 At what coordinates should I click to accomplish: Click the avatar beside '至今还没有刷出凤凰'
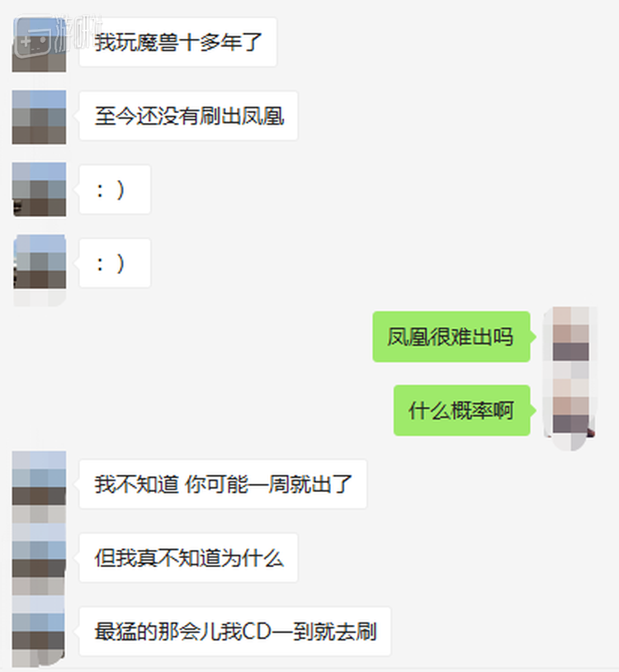(x=39, y=117)
